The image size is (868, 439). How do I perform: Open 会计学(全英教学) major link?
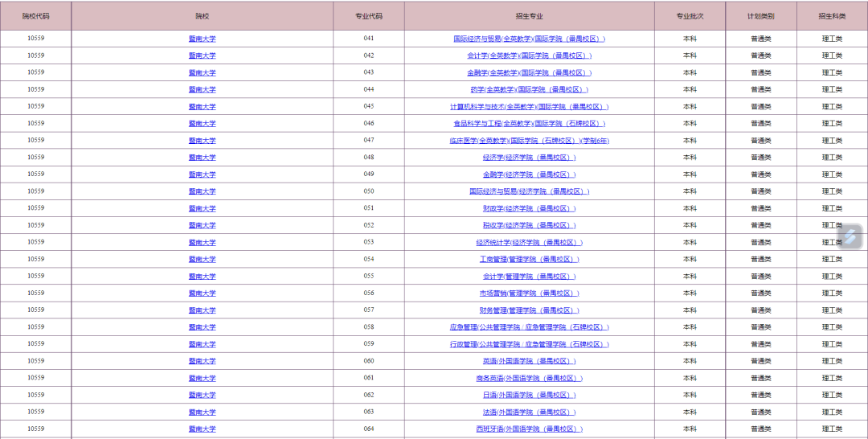529,56
